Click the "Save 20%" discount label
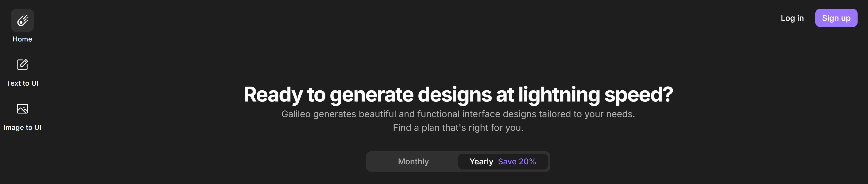Image resolution: width=868 pixels, height=184 pixels. coord(517,162)
